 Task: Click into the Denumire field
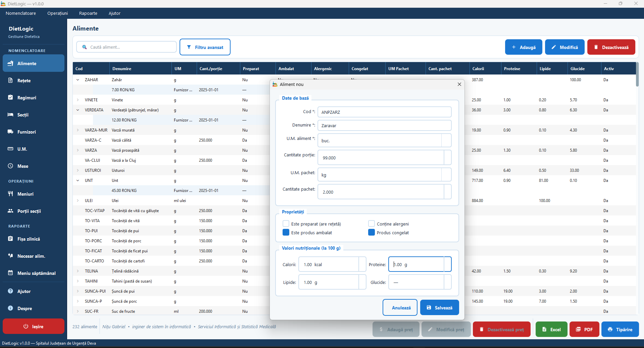click(385, 126)
